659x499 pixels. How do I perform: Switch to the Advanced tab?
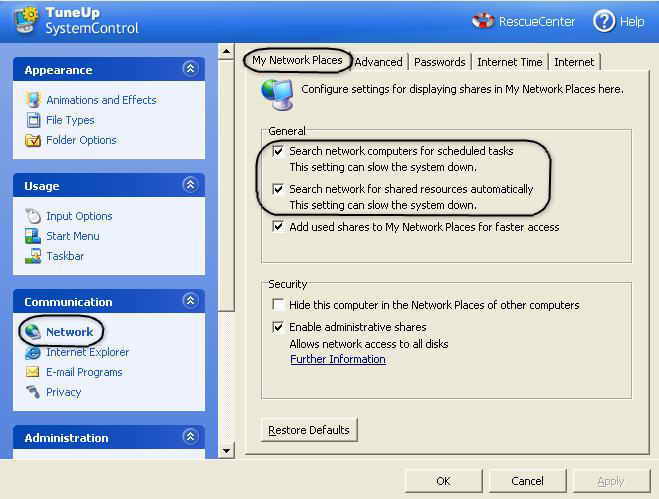click(378, 62)
